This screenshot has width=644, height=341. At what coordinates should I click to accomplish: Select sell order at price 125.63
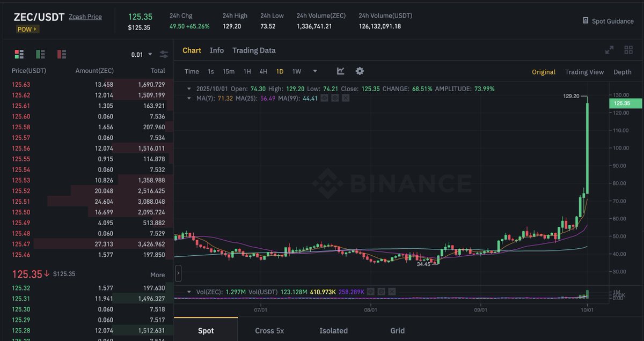click(88, 85)
